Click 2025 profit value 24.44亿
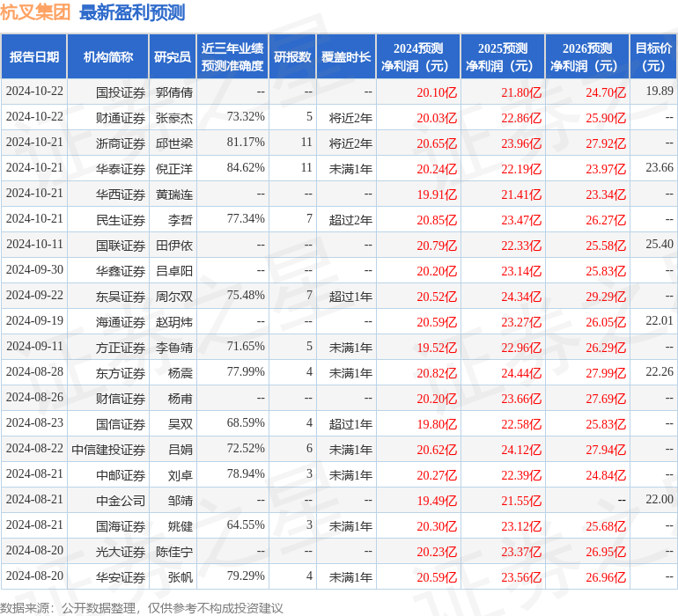678x616 pixels. click(x=521, y=373)
